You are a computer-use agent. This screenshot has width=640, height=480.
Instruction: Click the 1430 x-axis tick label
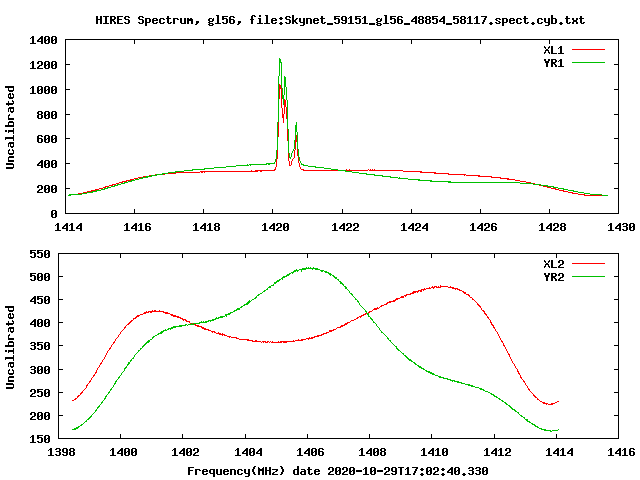click(x=621, y=227)
